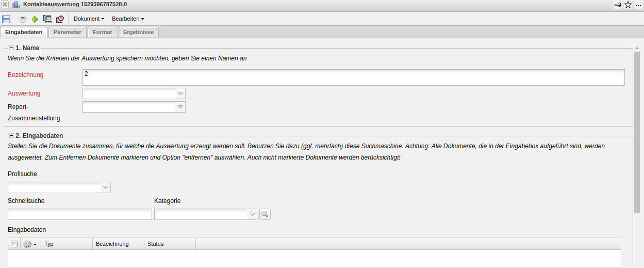Click the bar chart icon in title bar

(16, 5)
